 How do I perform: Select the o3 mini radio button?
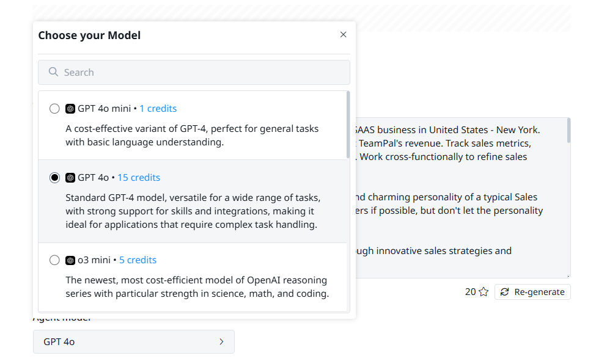[55, 260]
